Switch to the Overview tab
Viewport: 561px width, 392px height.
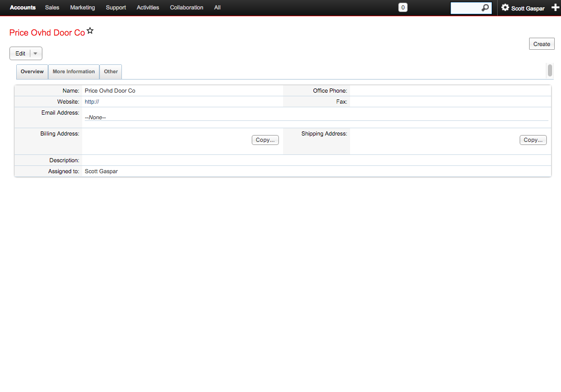tap(32, 72)
